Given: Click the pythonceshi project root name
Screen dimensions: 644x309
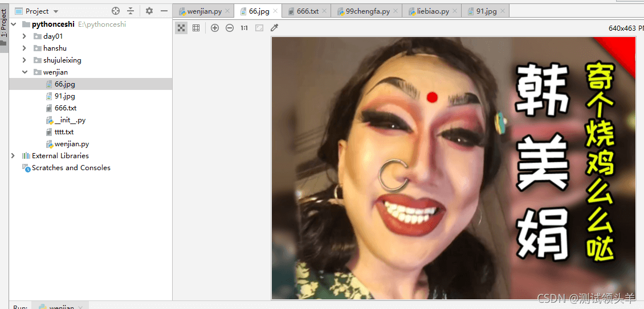Looking at the screenshot, I should click(53, 24).
